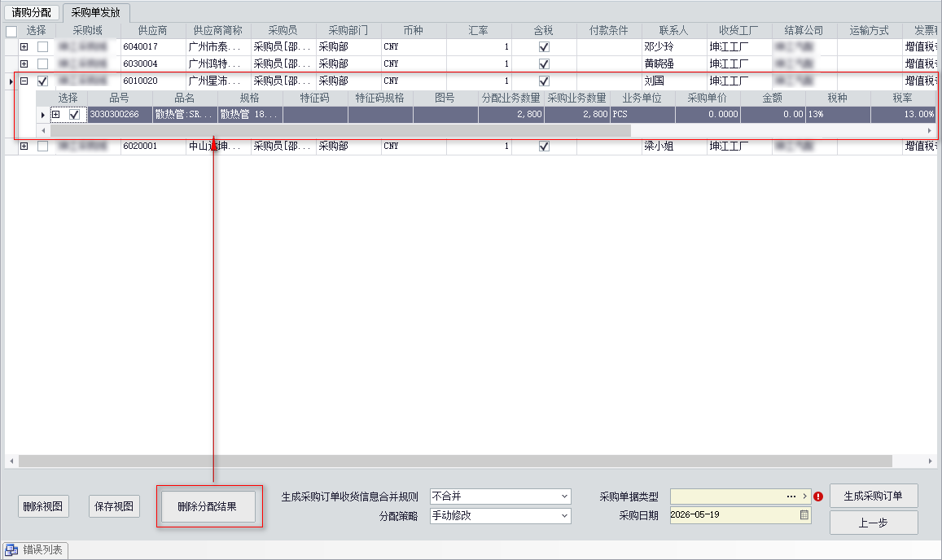
Task: Click the main grid horizontal scrollbar thumb
Action: [455, 461]
